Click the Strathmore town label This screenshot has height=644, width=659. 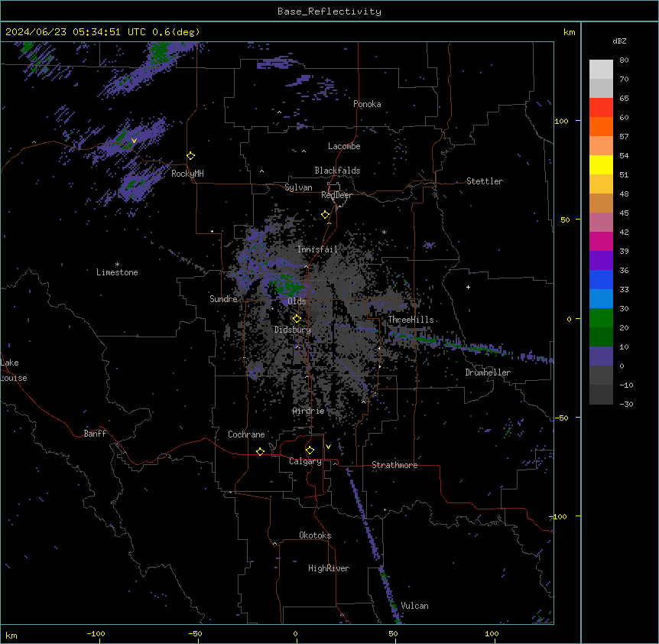[x=394, y=465]
